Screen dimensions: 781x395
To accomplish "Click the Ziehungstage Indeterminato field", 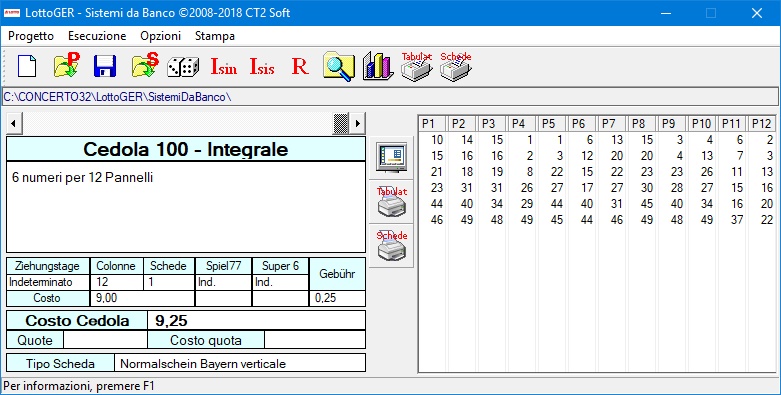I will click(x=48, y=282).
